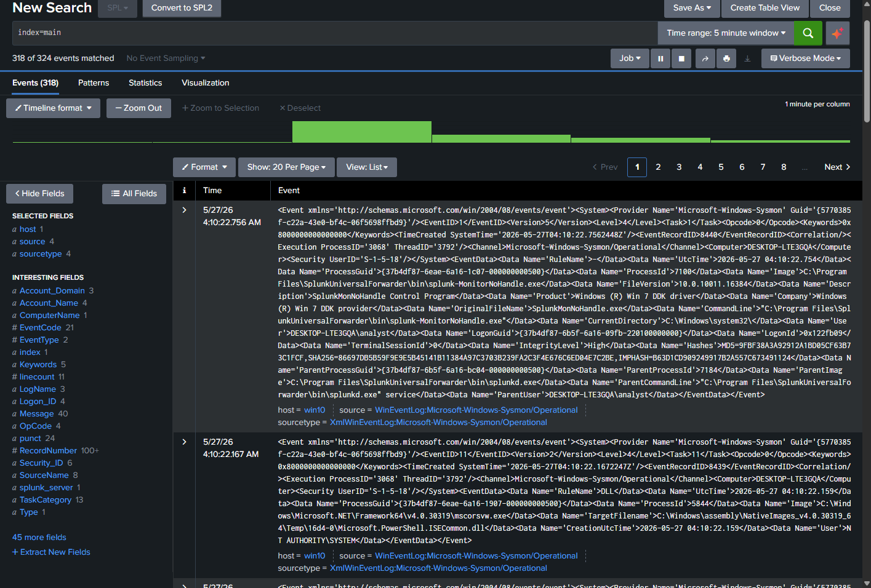
Task: Expand the 4:10:22.756 AM event
Action: (x=184, y=210)
